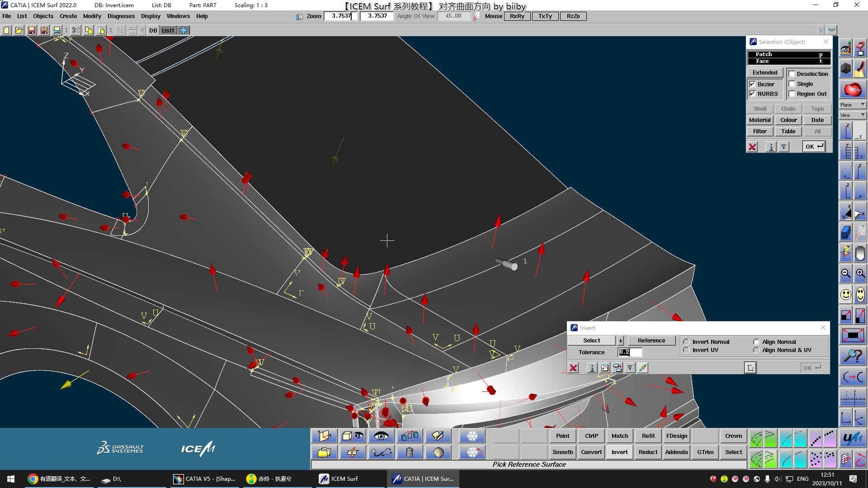Open the Display menu

pyautogui.click(x=151, y=16)
